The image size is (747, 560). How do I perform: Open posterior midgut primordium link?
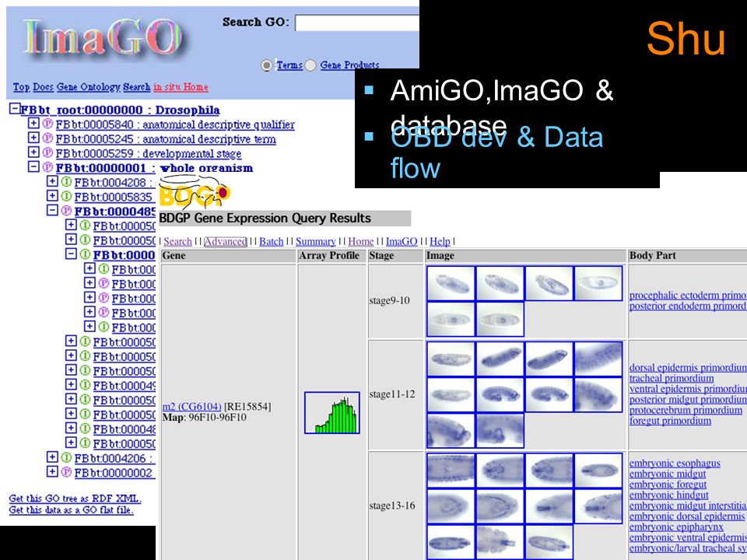click(688, 400)
